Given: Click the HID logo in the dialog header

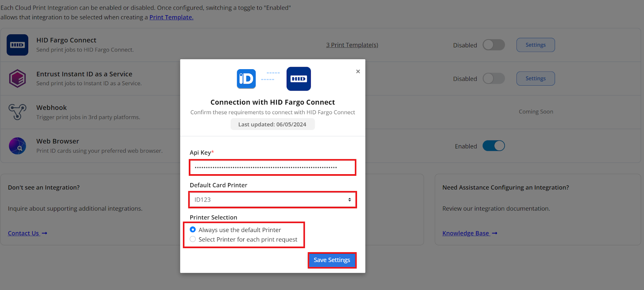Looking at the screenshot, I should [299, 79].
